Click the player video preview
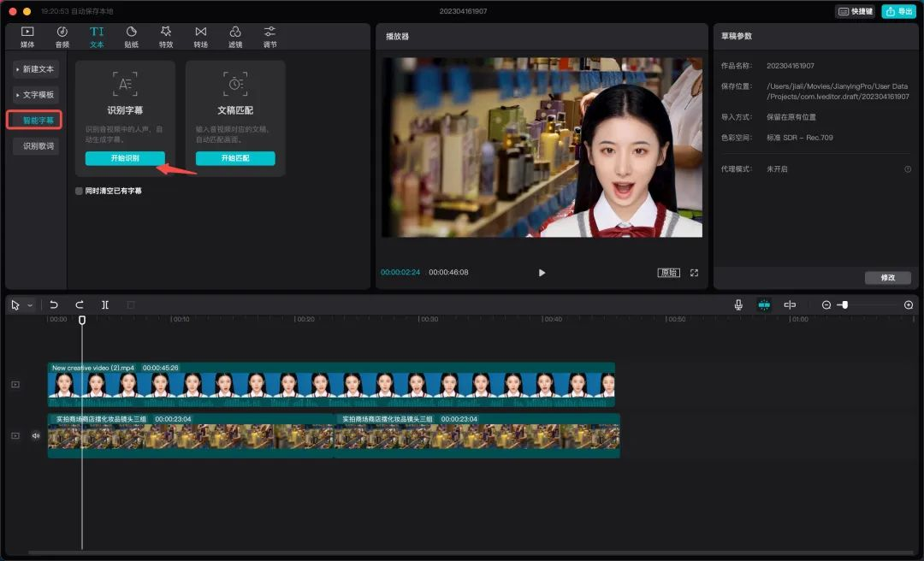 tap(542, 147)
